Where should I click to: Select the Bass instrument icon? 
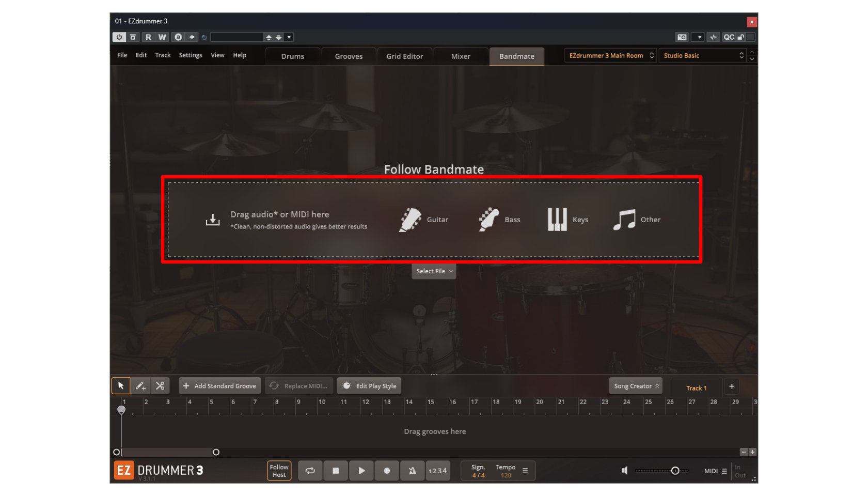pyautogui.click(x=488, y=220)
